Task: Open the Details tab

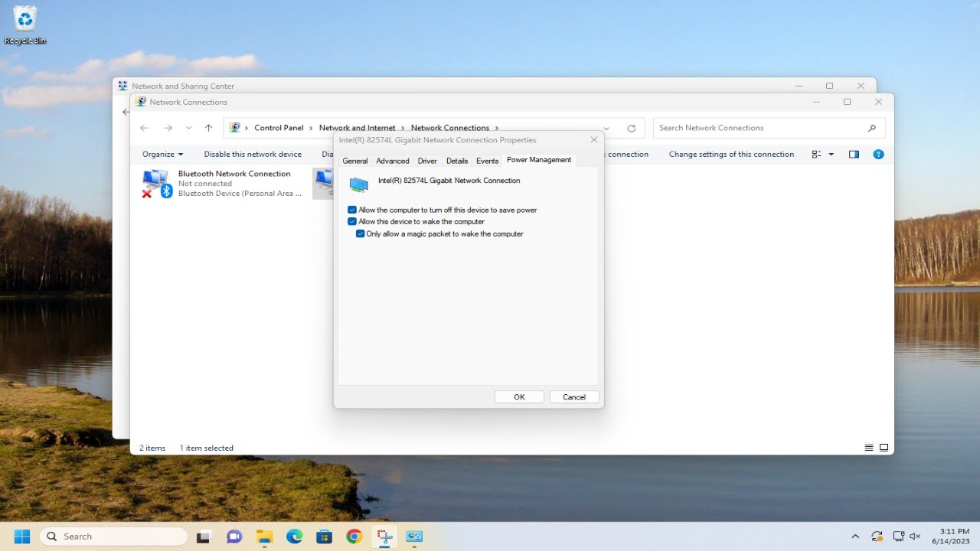Action: tap(457, 161)
